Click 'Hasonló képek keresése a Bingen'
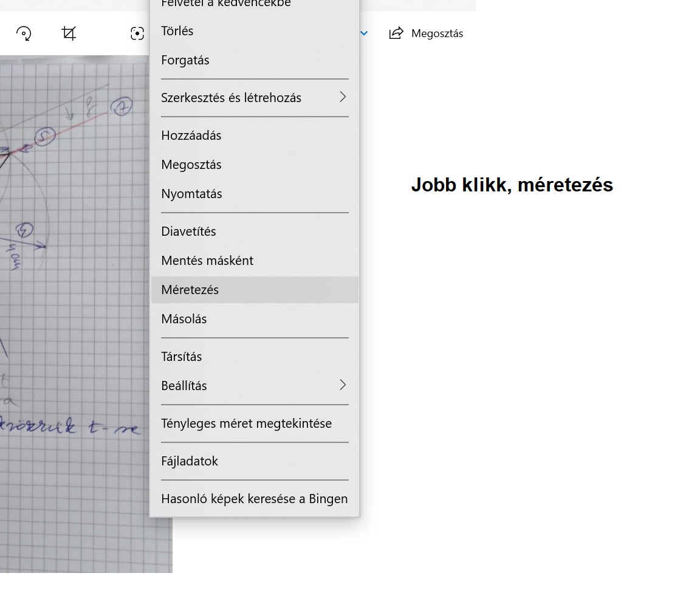The width and height of the screenshot is (700, 590). click(x=254, y=499)
